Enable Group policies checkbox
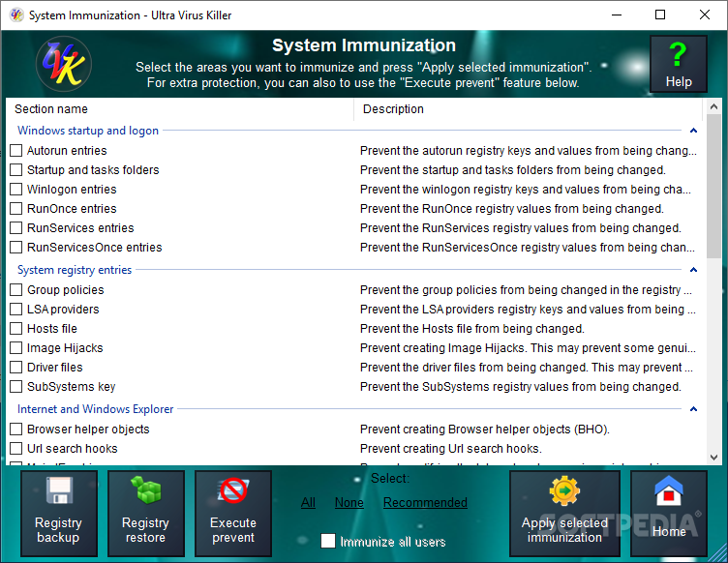The width and height of the screenshot is (728, 563). click(16, 290)
